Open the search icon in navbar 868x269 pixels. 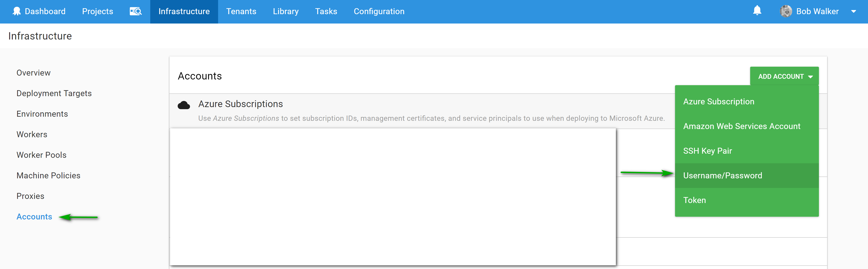pyautogui.click(x=135, y=11)
